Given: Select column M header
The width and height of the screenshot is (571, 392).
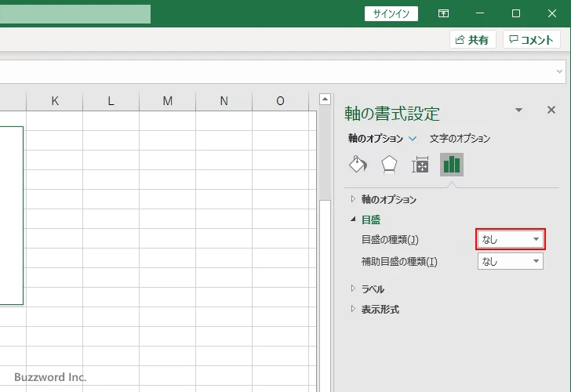Looking at the screenshot, I should click(x=168, y=101).
